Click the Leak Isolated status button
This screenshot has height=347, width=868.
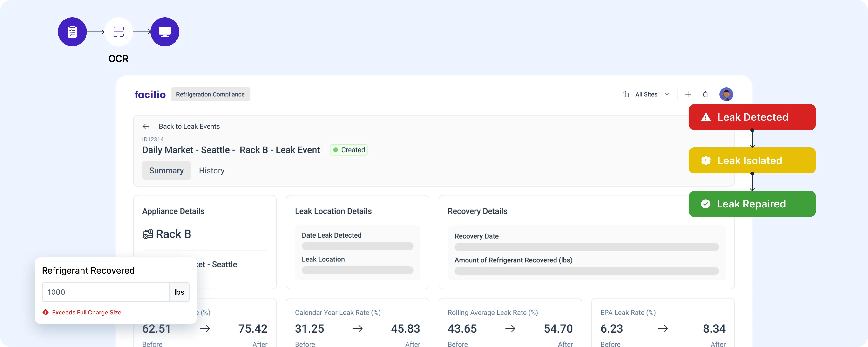pyautogui.click(x=752, y=160)
